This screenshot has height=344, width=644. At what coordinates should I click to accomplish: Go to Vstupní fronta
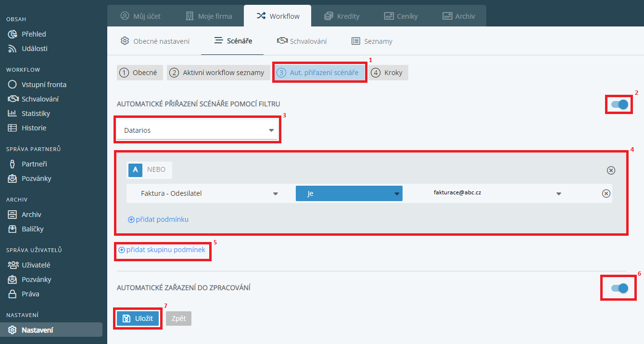[x=43, y=85]
